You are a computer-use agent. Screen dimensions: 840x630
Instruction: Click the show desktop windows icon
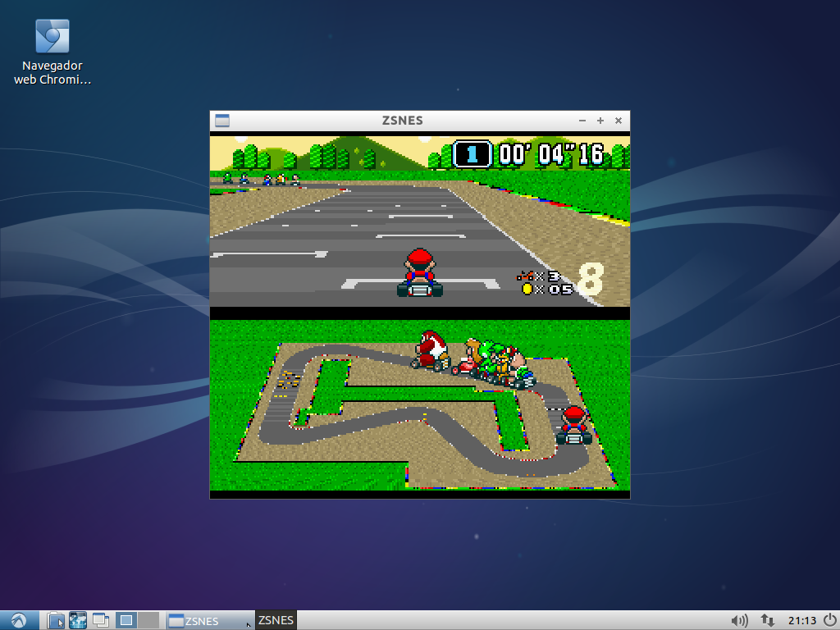point(101,620)
